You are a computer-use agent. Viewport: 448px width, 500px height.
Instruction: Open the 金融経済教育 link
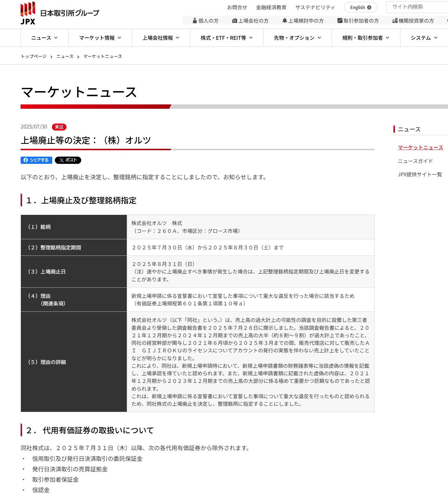(271, 8)
